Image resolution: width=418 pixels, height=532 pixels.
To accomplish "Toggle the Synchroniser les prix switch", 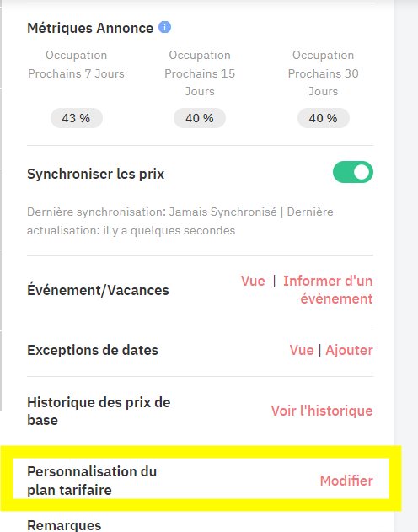I will (353, 172).
